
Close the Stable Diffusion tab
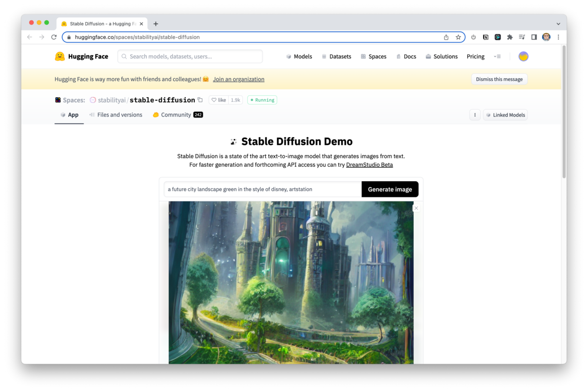tap(141, 24)
